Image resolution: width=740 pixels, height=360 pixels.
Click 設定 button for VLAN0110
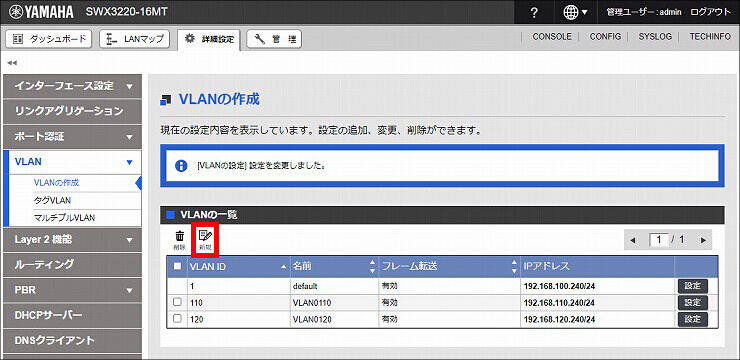click(693, 302)
